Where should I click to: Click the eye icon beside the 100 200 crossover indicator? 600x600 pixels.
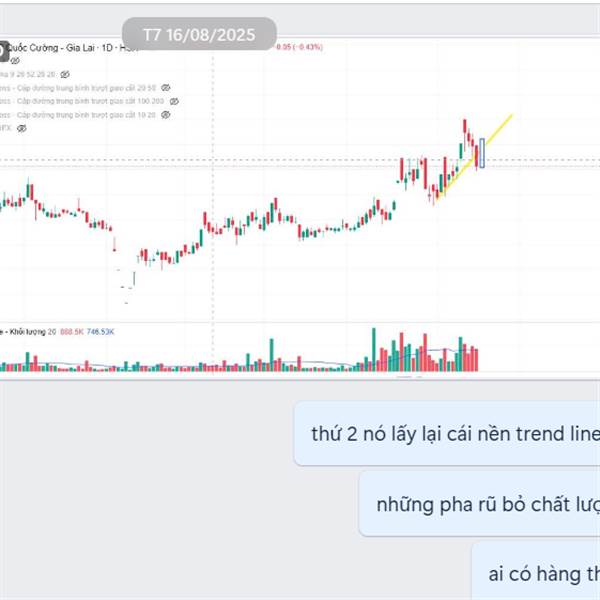(x=174, y=101)
